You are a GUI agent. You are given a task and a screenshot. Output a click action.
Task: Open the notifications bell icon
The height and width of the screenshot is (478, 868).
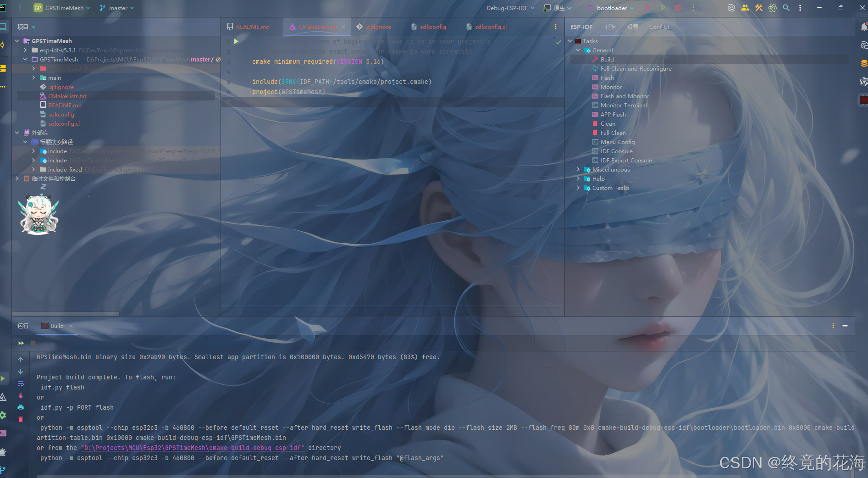[864, 27]
